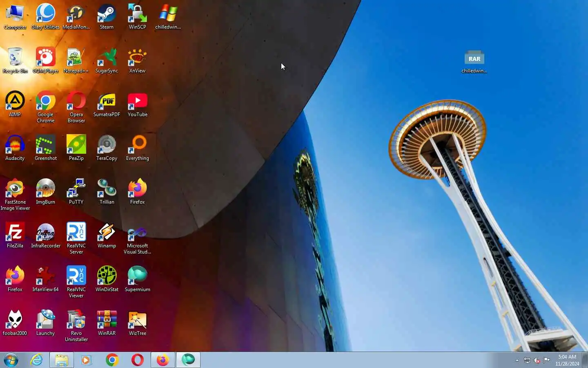Select the WinSCP shortcut

tap(137, 16)
